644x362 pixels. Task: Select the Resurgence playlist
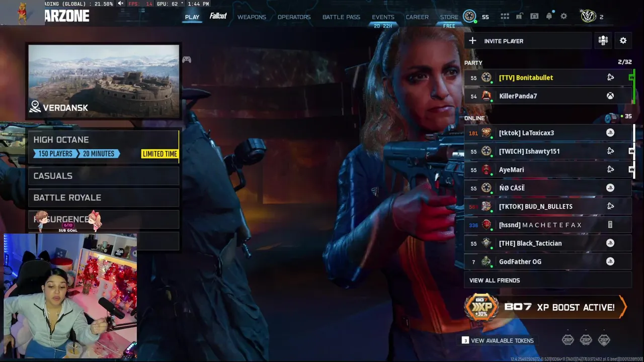click(x=104, y=220)
